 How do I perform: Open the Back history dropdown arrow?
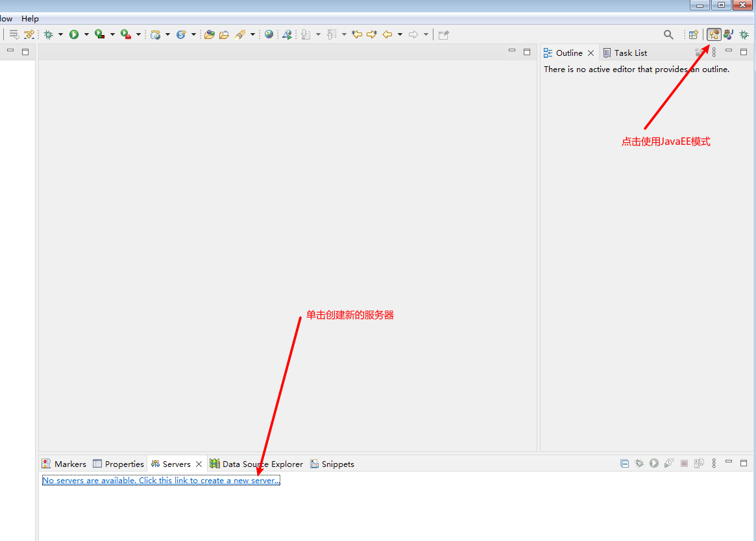tap(400, 34)
